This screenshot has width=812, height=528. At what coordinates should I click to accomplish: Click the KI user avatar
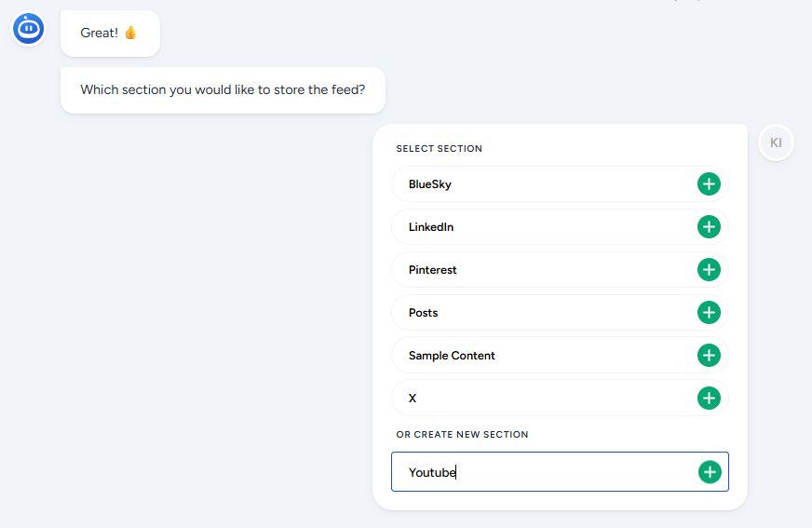click(x=776, y=143)
